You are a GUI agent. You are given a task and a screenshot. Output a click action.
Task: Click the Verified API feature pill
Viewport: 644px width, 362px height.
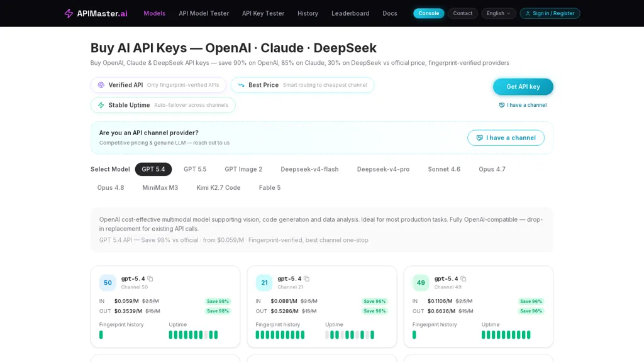(x=158, y=85)
